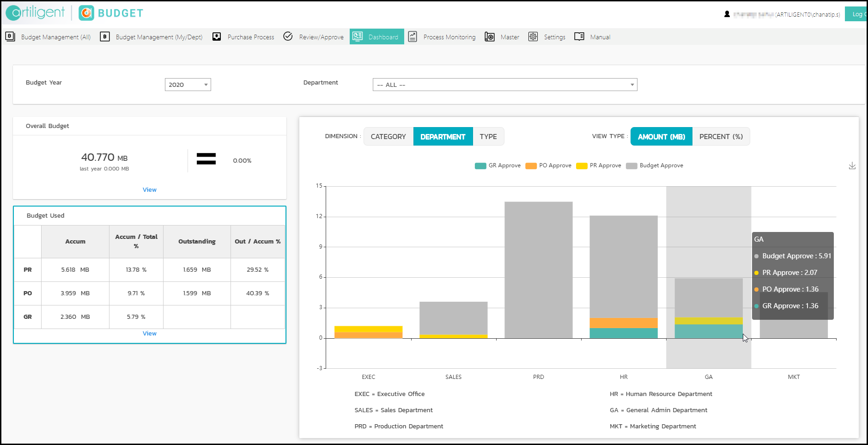Toggle Budget Approve legend series
868x445 pixels.
pyautogui.click(x=655, y=165)
